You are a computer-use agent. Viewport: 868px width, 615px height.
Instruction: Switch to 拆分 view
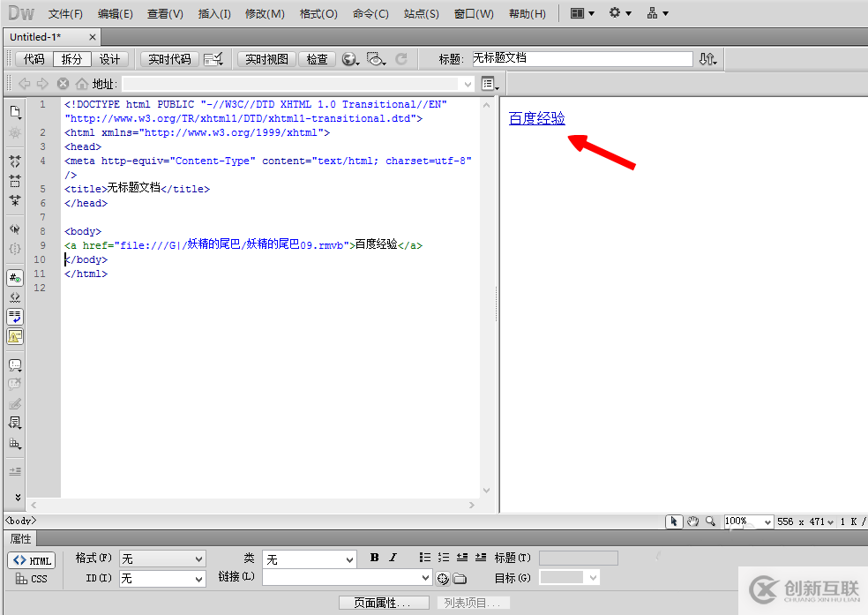(x=72, y=59)
